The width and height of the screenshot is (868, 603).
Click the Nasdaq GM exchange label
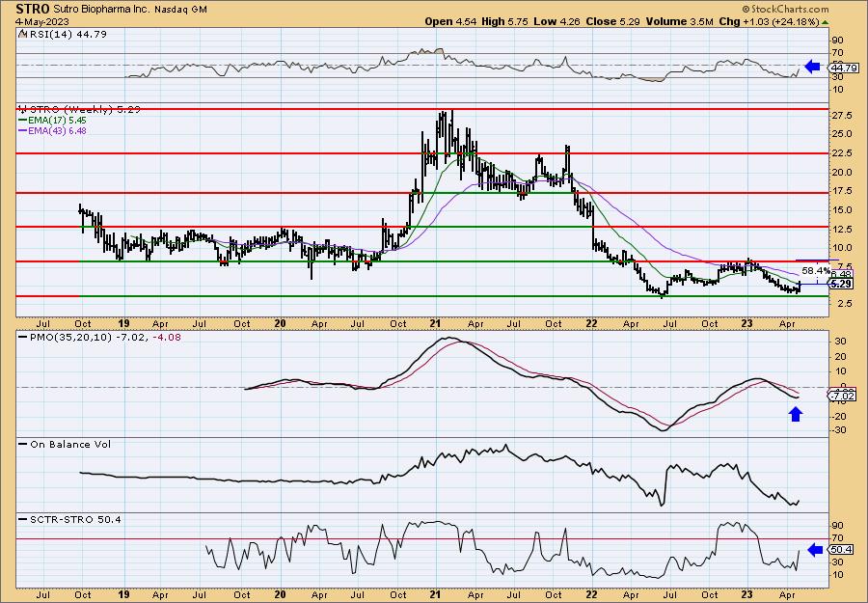[181, 10]
